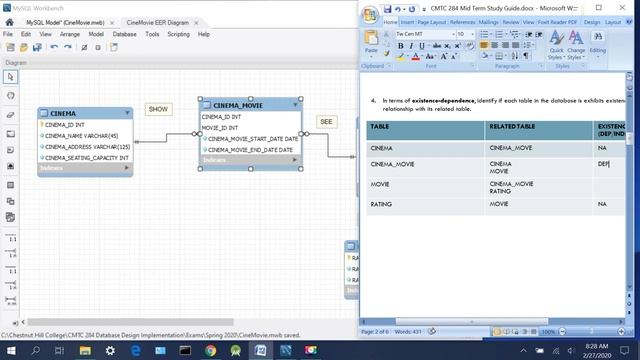Select the new routine group tool

click(10, 217)
